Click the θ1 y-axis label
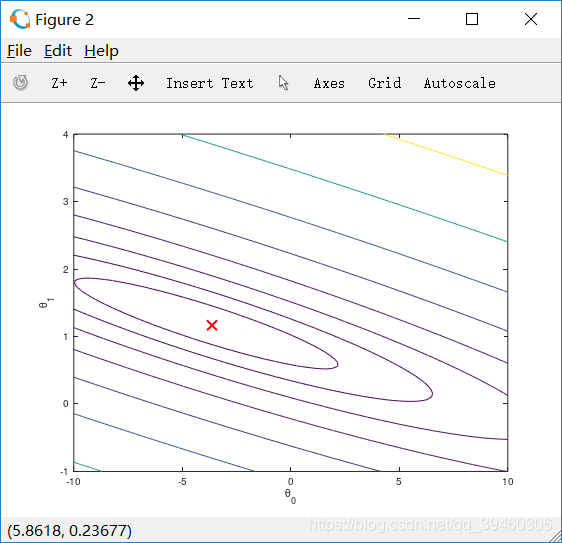The height and width of the screenshot is (543, 562). coord(46,303)
